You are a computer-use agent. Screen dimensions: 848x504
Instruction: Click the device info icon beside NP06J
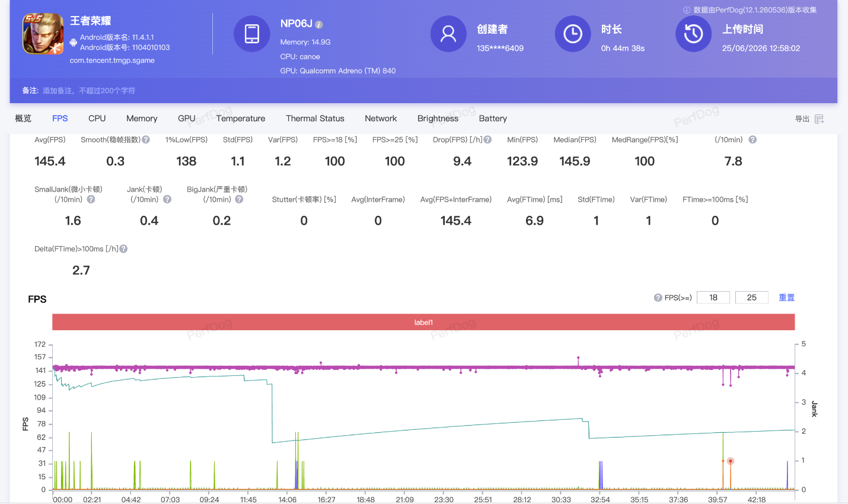(319, 25)
